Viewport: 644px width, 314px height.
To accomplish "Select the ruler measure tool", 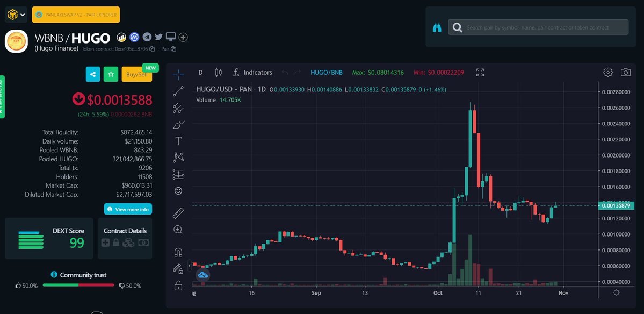I will point(178,213).
